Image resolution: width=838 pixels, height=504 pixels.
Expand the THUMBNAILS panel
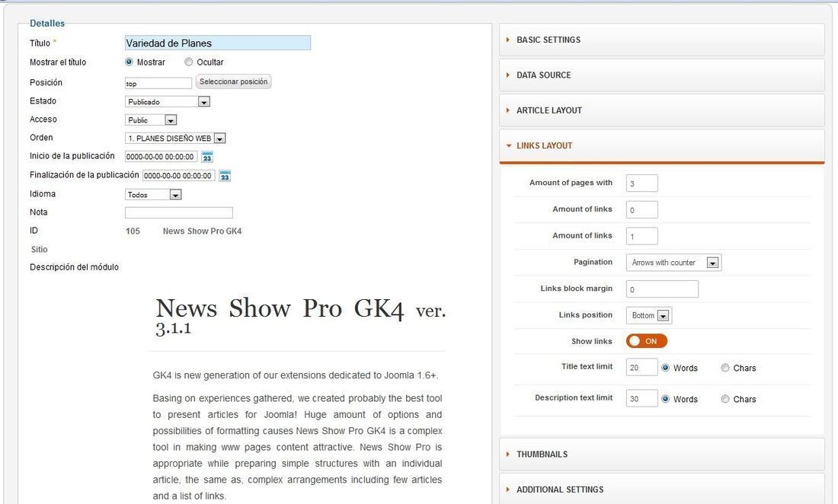pyautogui.click(x=661, y=455)
